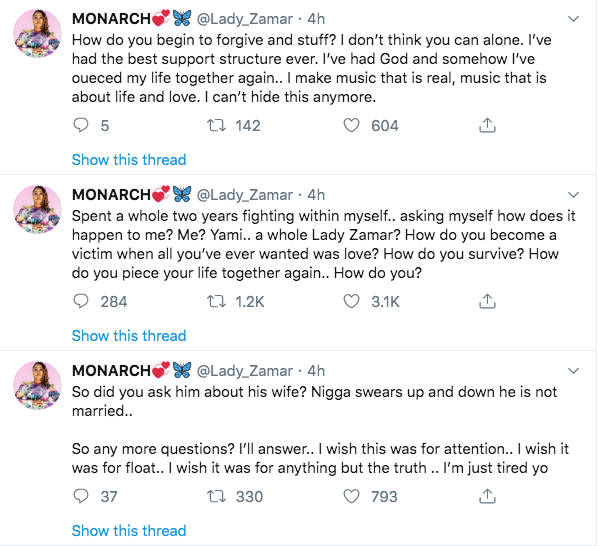Reply to the tweet with 284 replies
This screenshot has width=601, height=546.
tap(84, 300)
